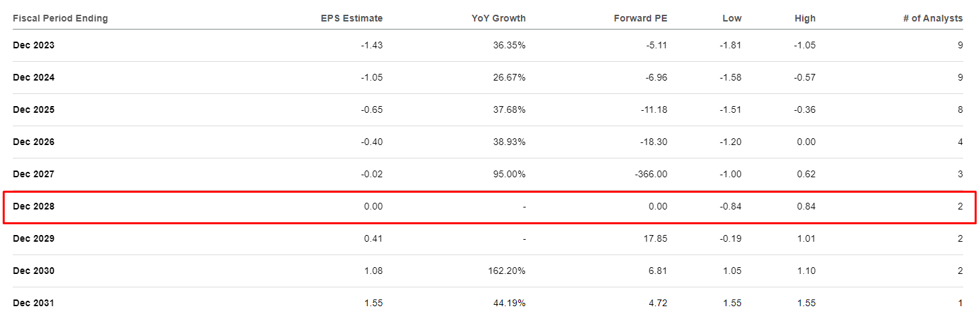The width and height of the screenshot is (980, 327).
Task: Select the Dec 2026 row label
Action: [x=34, y=142]
